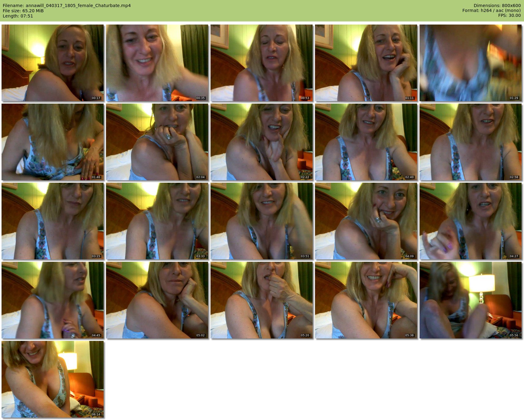This screenshot has height=420, width=524.
Task: Click the frame marked 03:33
Action: [x=157, y=221]
